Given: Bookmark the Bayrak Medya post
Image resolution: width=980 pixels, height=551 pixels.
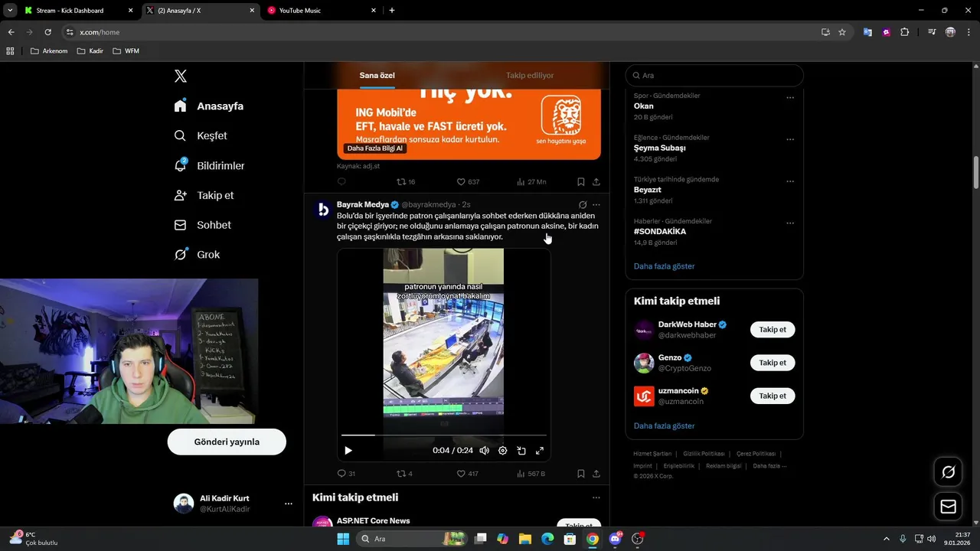Looking at the screenshot, I should click(x=581, y=474).
